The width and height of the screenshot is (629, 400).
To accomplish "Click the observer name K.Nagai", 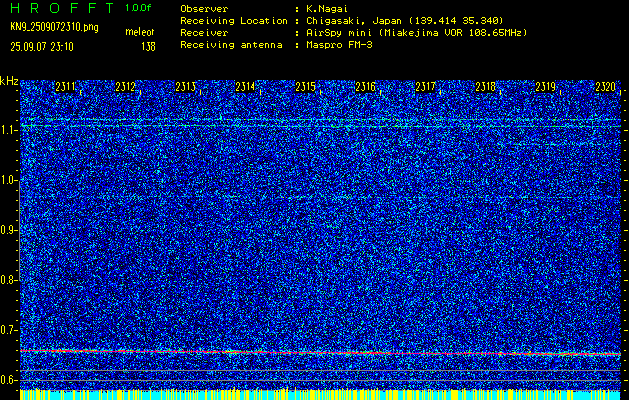I will 327,8.
